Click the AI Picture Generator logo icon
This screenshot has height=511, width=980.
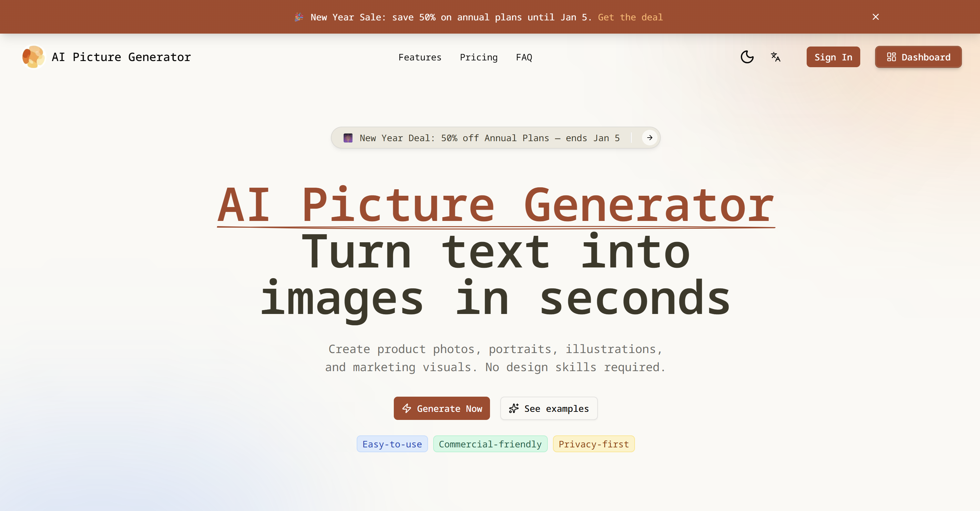pos(33,57)
